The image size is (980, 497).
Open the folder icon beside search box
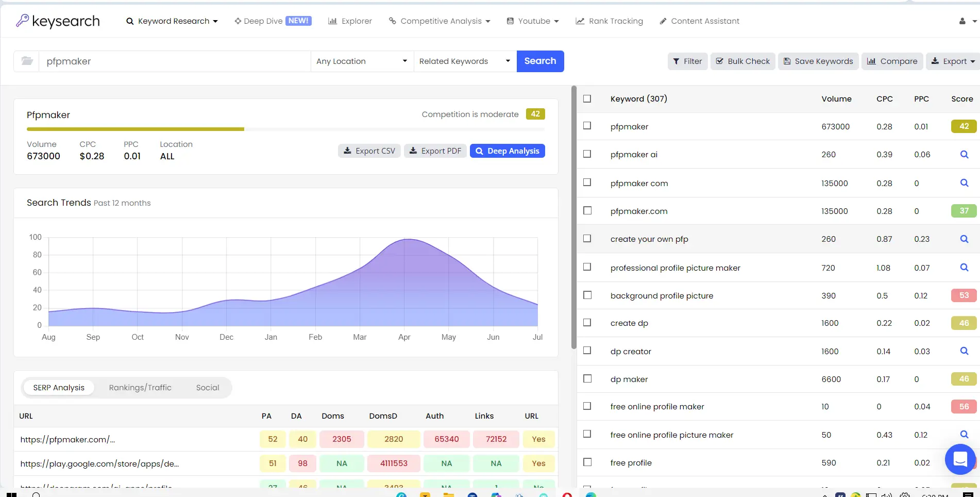tap(27, 61)
